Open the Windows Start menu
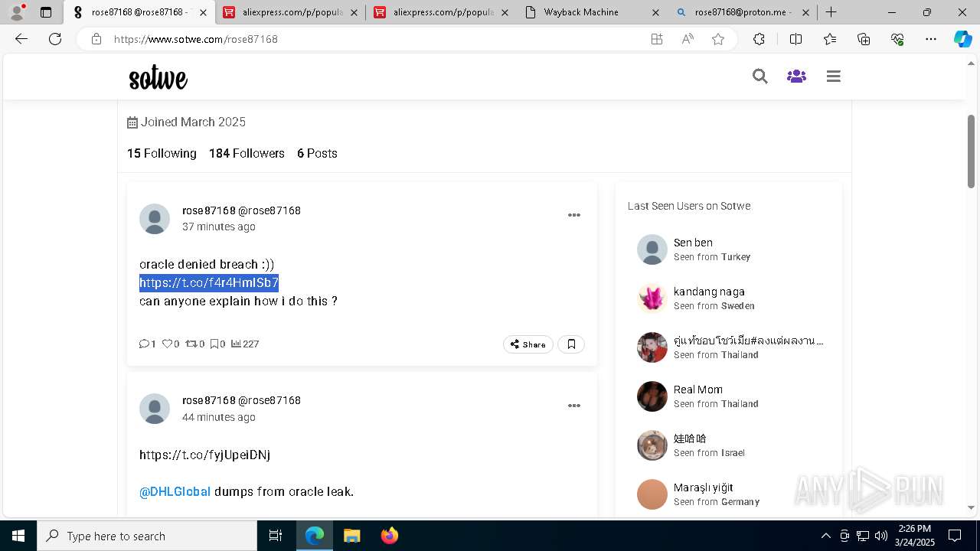 click(18, 536)
